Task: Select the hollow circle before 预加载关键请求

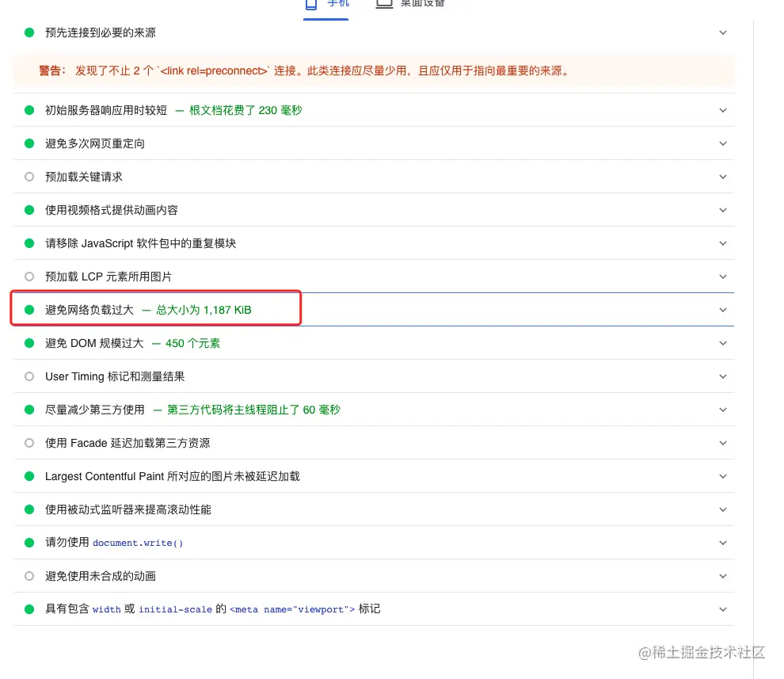Action: pyautogui.click(x=29, y=177)
